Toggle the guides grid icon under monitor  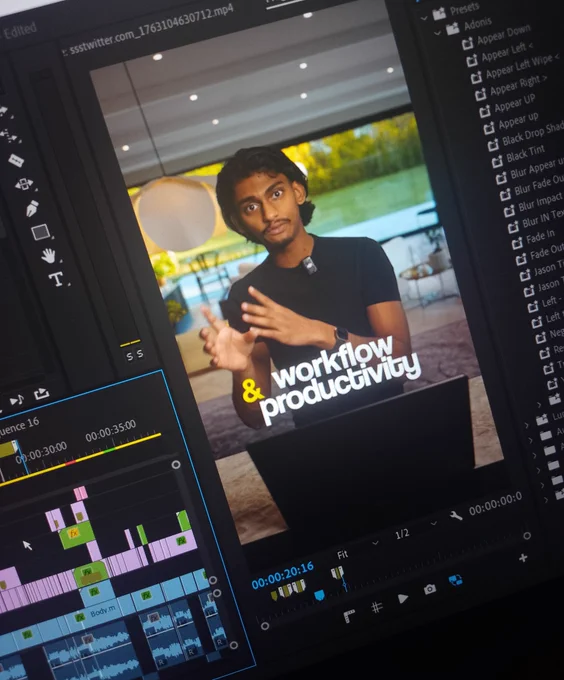click(377, 608)
